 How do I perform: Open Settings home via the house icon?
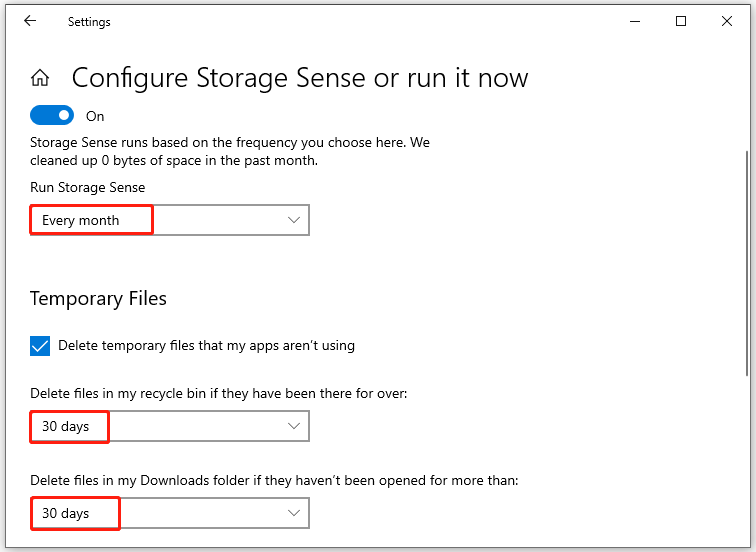40,78
